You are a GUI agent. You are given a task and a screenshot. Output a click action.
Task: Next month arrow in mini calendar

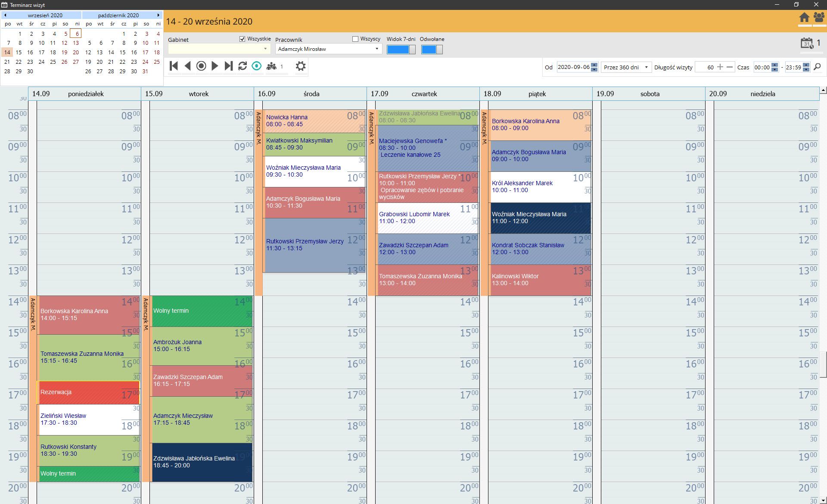point(159,15)
